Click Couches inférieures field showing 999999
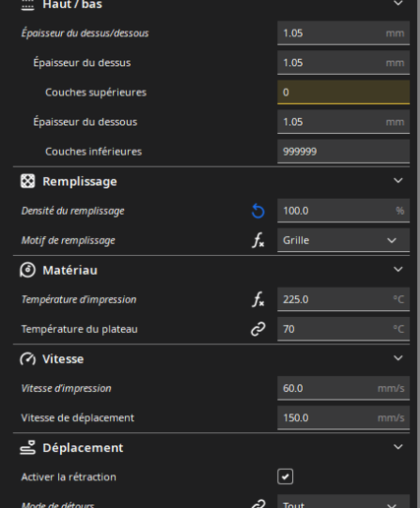Image resolution: width=420 pixels, height=508 pixels. (x=343, y=152)
